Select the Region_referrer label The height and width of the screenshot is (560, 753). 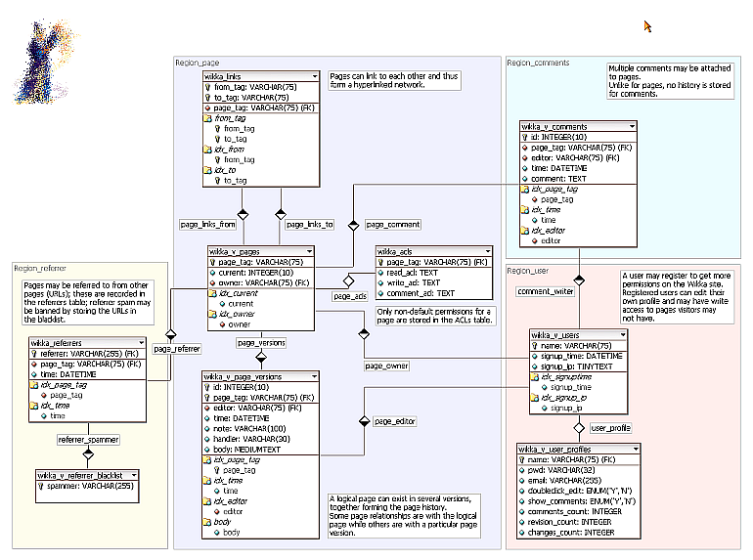pos(40,268)
